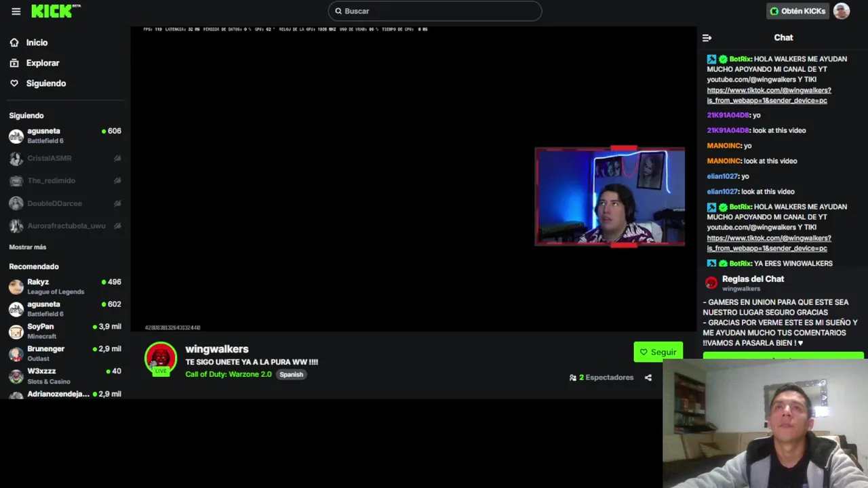
Task: Click Brunenger avatar icon
Action: [x=16, y=354]
